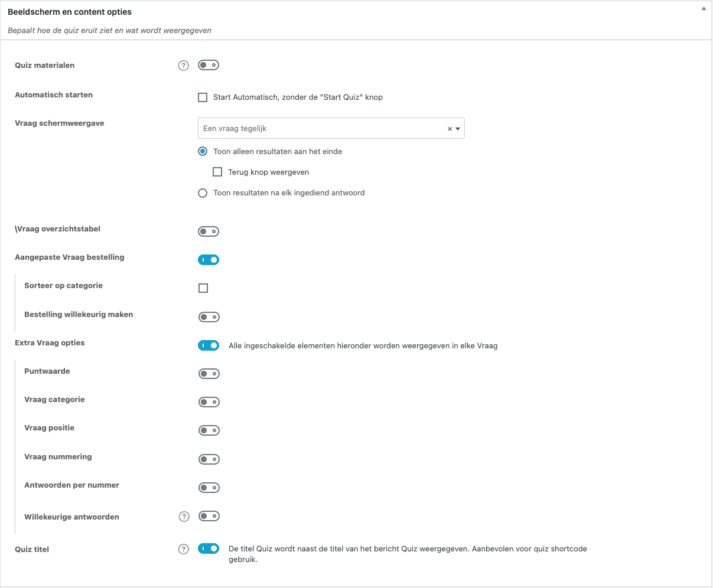
Task: Toggle Willekeurige antwoorden on
Action: (209, 516)
